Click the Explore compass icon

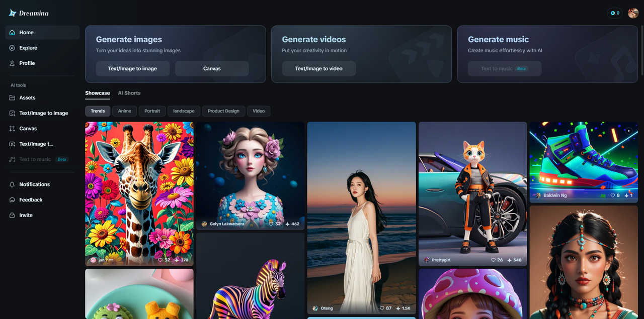point(12,48)
